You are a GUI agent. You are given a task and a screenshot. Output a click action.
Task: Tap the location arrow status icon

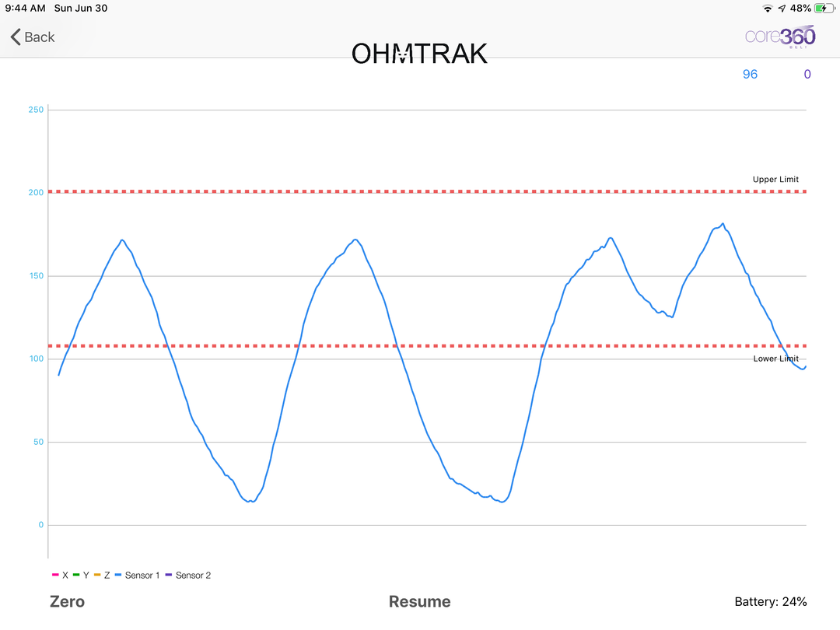782,8
